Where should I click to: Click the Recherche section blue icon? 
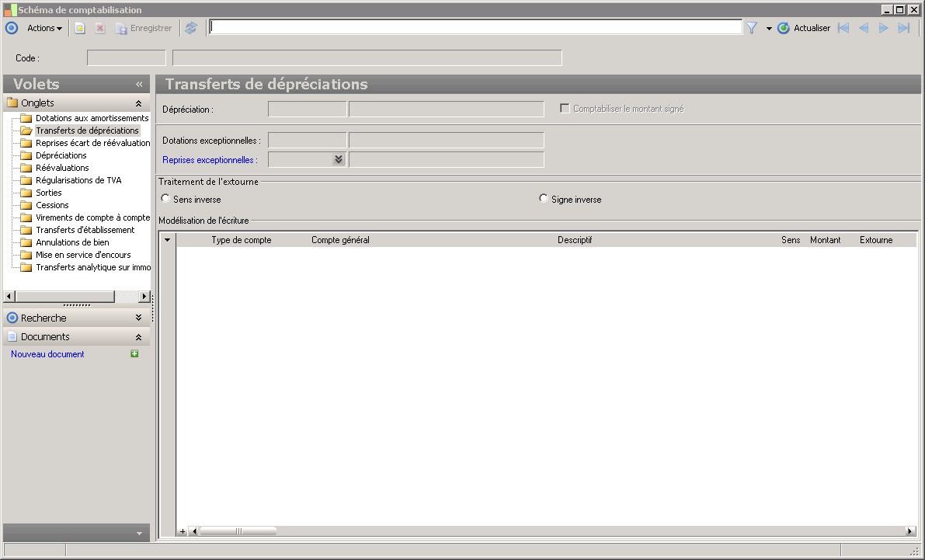(12, 318)
